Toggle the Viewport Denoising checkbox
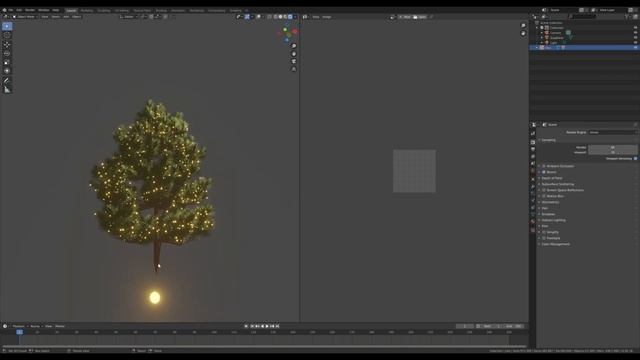 635,158
